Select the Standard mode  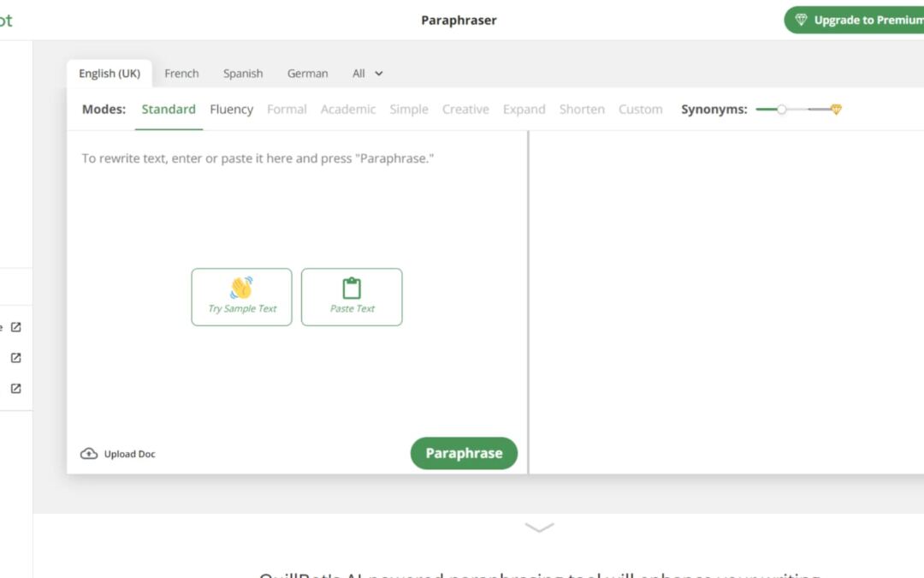169,110
